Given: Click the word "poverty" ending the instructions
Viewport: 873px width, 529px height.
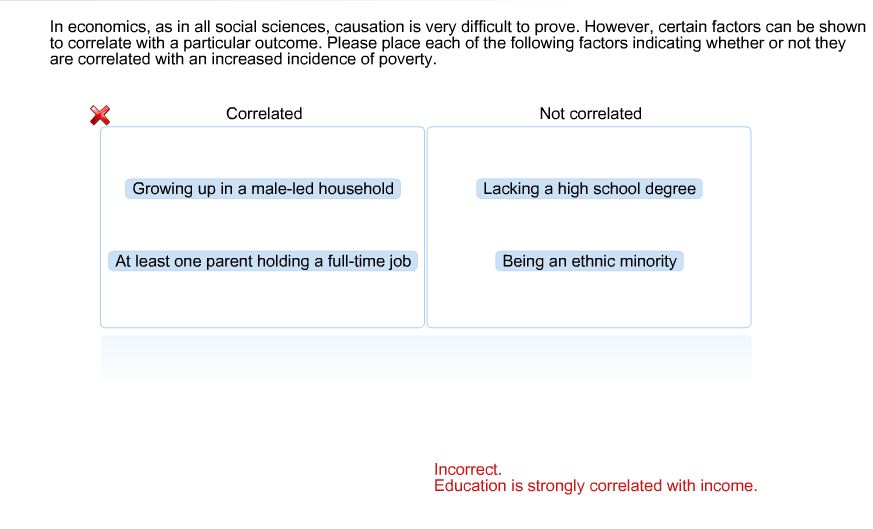Looking at the screenshot, I should (407, 60).
